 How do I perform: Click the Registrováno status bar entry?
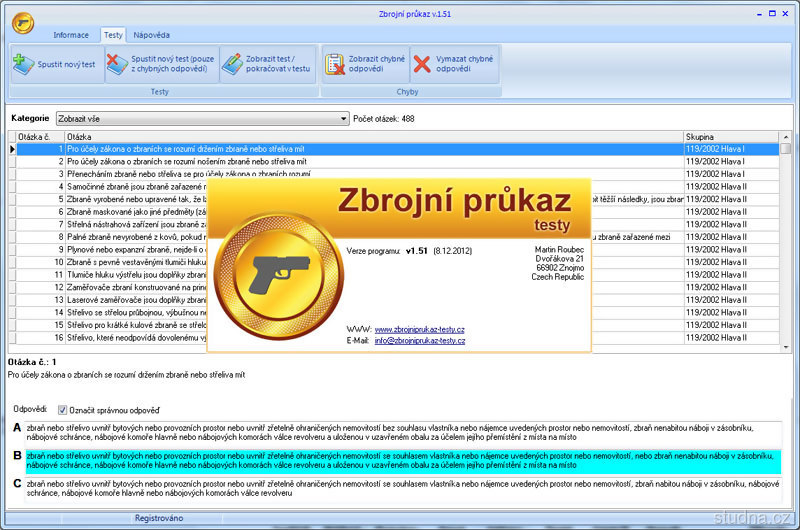(x=159, y=518)
